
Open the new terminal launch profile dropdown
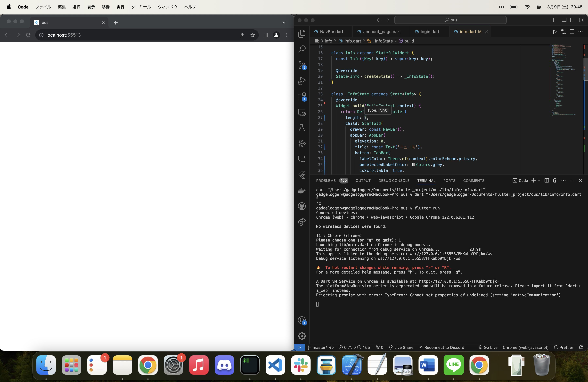tap(539, 181)
